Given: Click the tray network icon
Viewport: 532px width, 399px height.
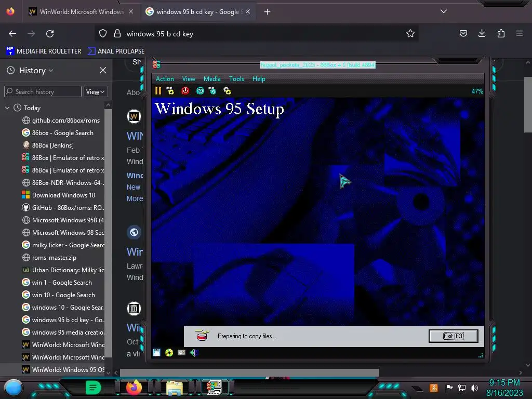Looking at the screenshot, I should [x=461, y=388].
